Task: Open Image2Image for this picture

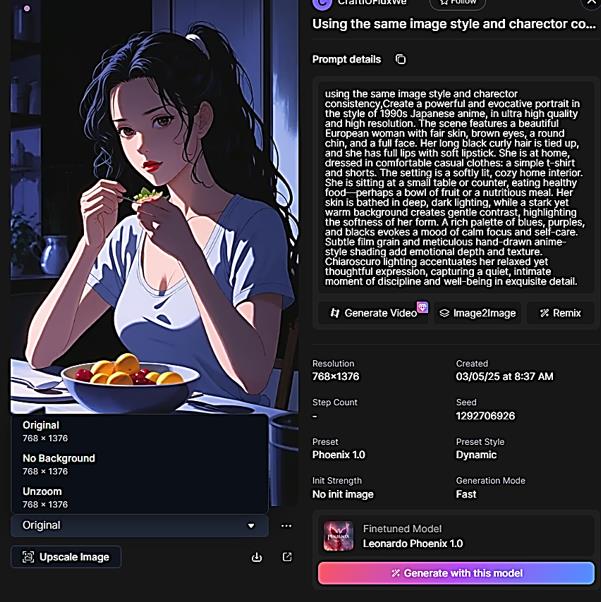Action: coord(478,313)
